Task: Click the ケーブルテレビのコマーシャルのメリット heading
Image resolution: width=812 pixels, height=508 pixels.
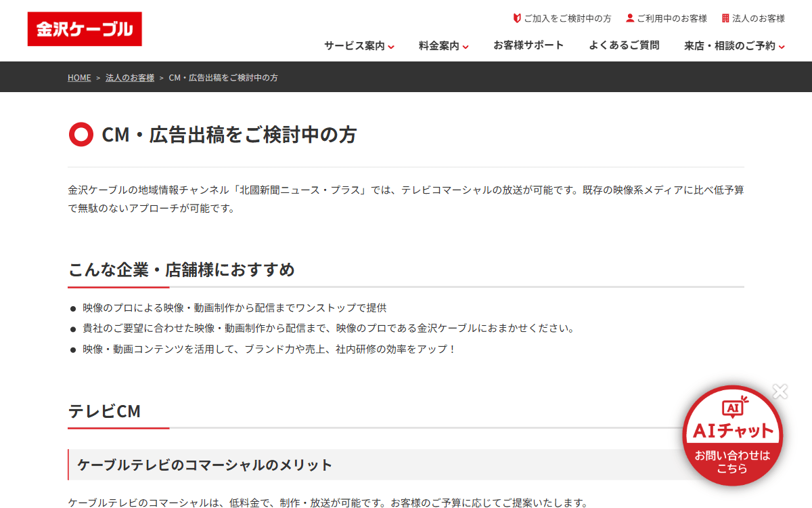Action: pos(205,465)
